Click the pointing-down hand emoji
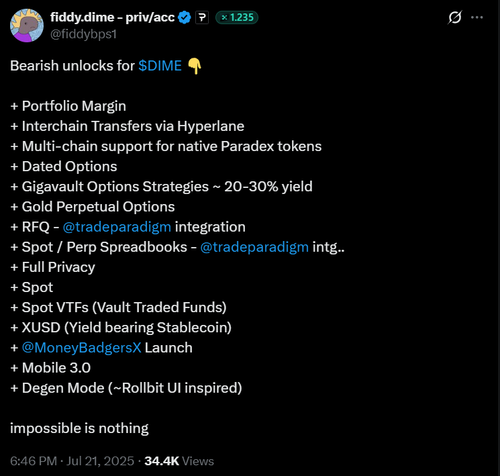 pos(194,66)
